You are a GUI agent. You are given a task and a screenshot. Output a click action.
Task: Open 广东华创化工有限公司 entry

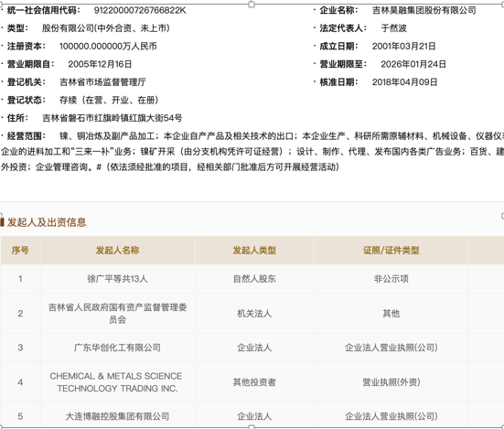coord(117,348)
